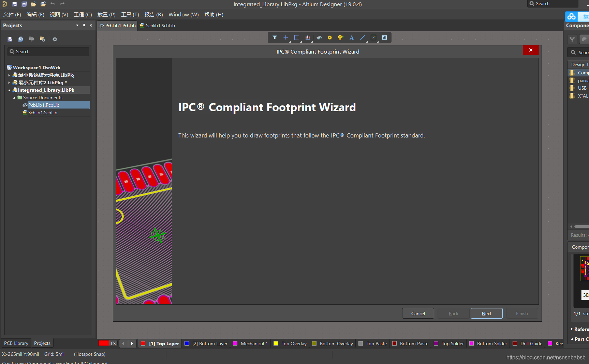Open the Window (W) menu
This screenshot has width=589, height=364.
tap(183, 15)
